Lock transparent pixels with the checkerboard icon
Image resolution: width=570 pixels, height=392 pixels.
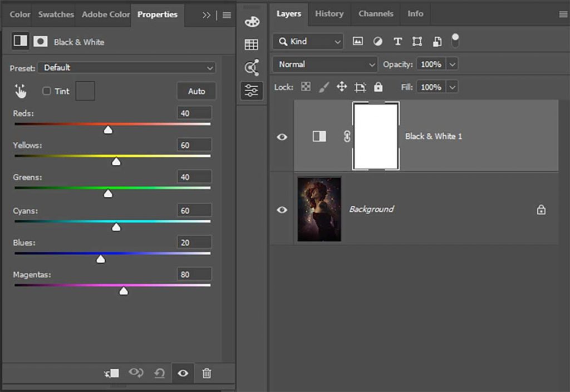click(x=306, y=87)
